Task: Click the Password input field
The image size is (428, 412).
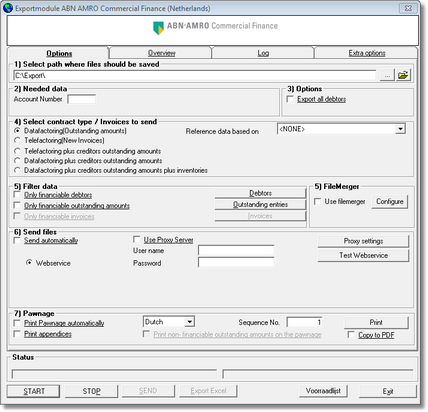Action: point(236,262)
